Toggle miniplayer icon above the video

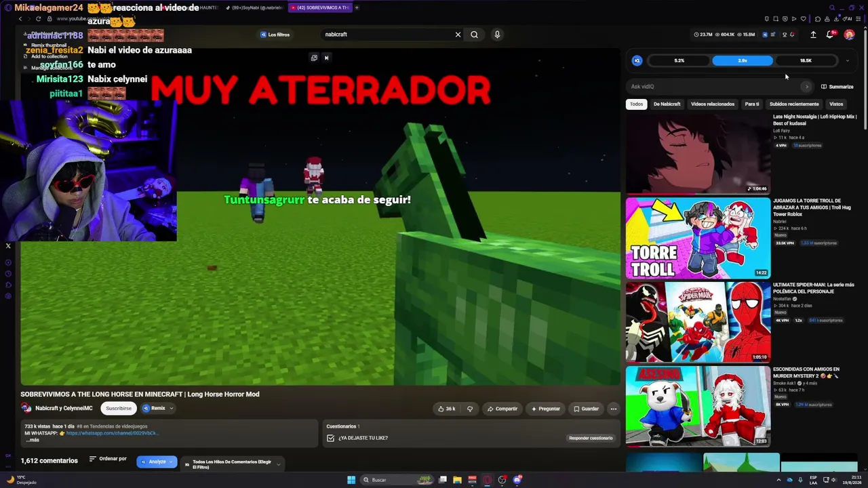tap(314, 58)
